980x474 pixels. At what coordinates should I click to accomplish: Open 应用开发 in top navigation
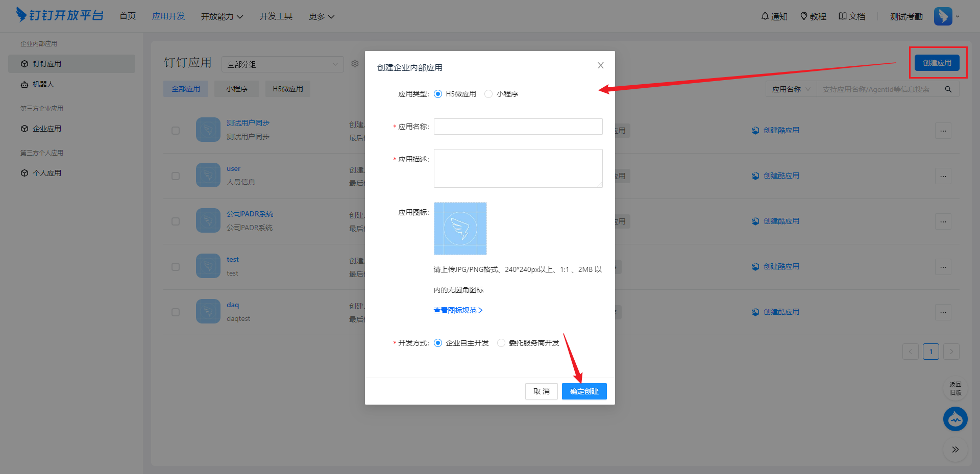click(x=168, y=16)
